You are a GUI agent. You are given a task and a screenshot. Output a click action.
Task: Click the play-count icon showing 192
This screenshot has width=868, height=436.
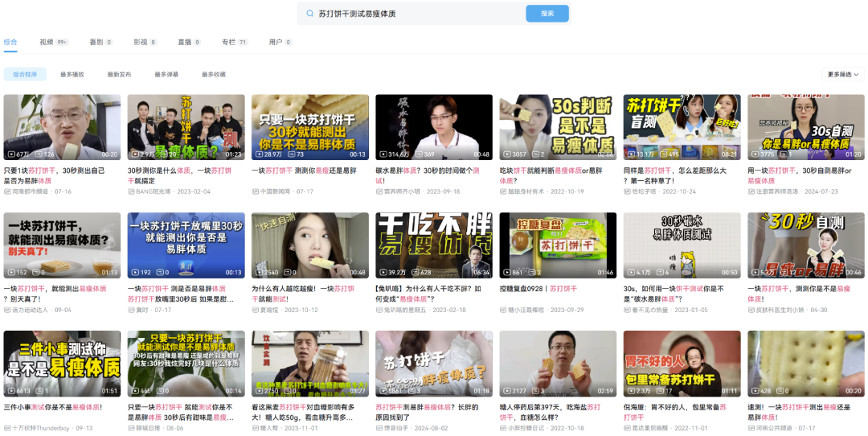point(135,273)
